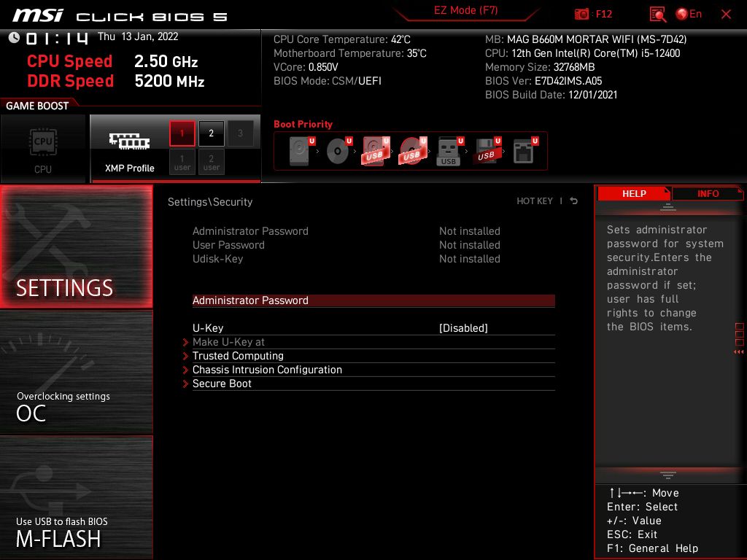Enable XMP profile 1
Image resolution: width=747 pixels, height=560 pixels.
click(182, 133)
